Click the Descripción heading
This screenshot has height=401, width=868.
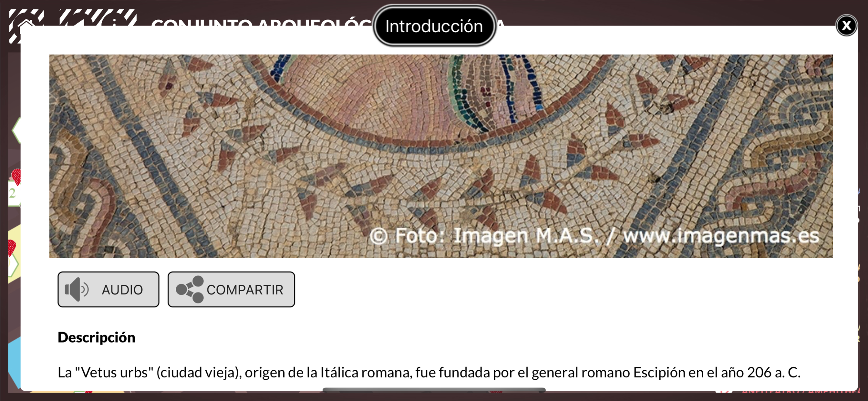pyautogui.click(x=96, y=337)
